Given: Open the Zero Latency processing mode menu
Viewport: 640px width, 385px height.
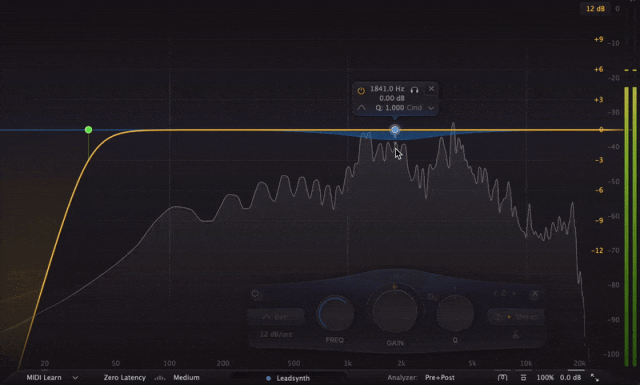Looking at the screenshot, I should pos(124,378).
